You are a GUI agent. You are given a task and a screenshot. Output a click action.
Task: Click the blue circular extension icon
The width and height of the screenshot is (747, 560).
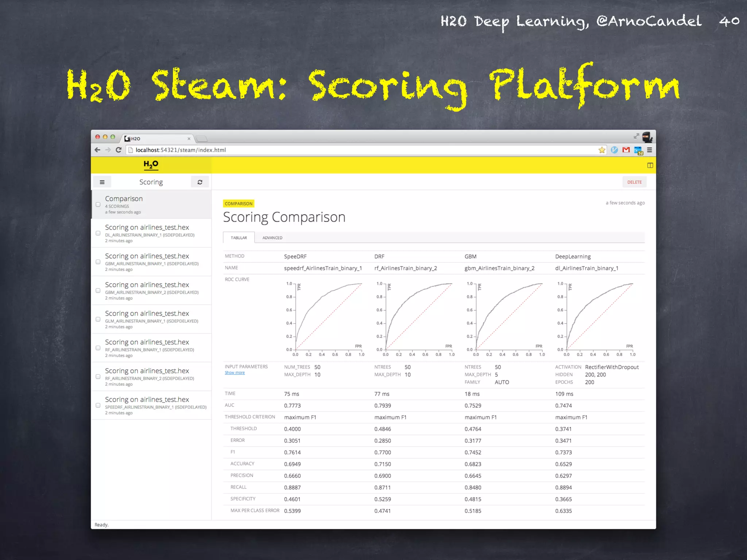pyautogui.click(x=615, y=150)
